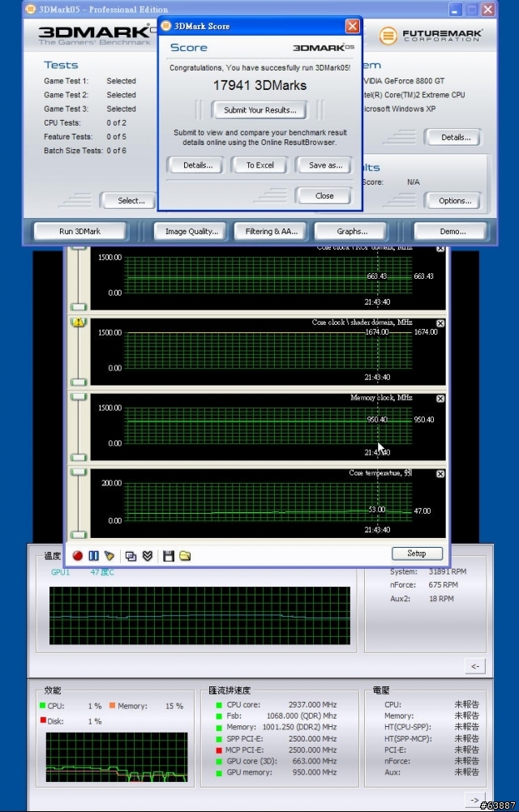This screenshot has height=812, width=519.
Task: Click Run 3DMark button
Action: click(x=79, y=232)
